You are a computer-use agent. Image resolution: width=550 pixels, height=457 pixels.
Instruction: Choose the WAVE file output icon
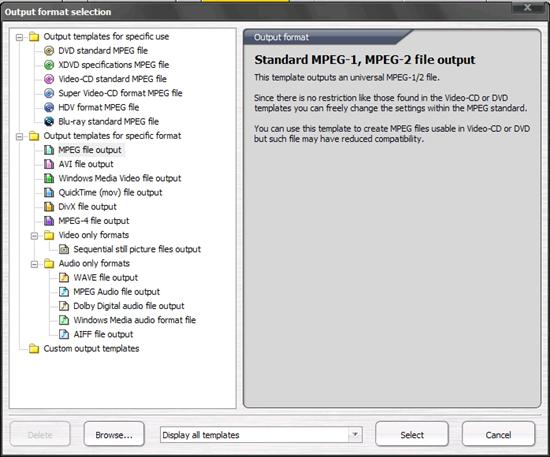tap(64, 277)
